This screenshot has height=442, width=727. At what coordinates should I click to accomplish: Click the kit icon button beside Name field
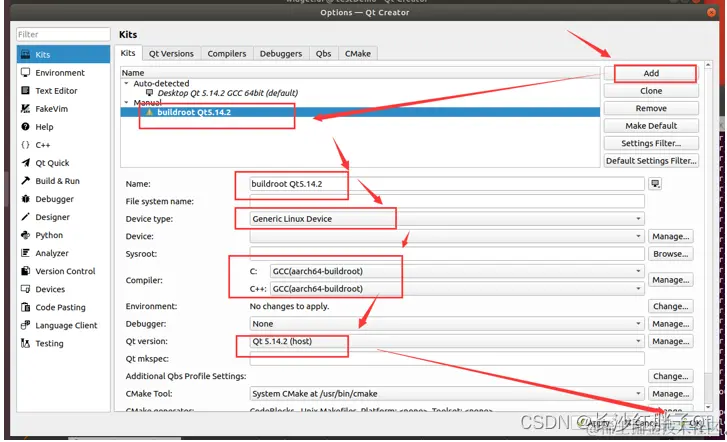[x=655, y=184]
